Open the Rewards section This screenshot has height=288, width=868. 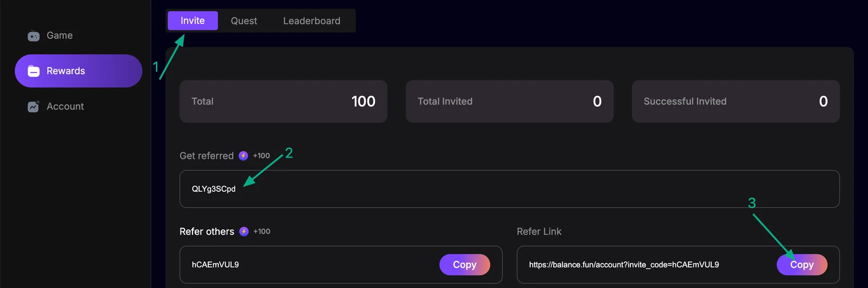tap(78, 71)
